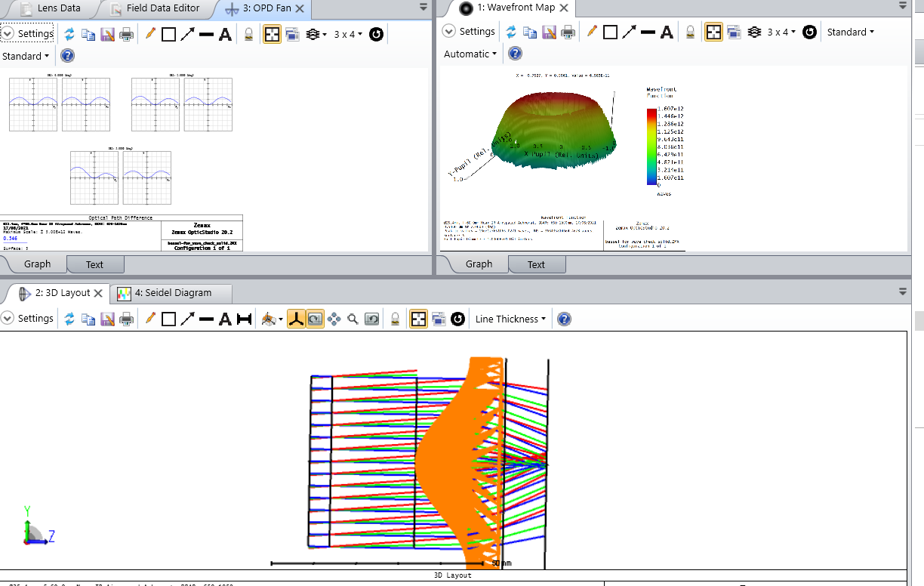Refresh the OPD Fan analysis
This screenshot has height=586, width=924.
click(x=69, y=34)
